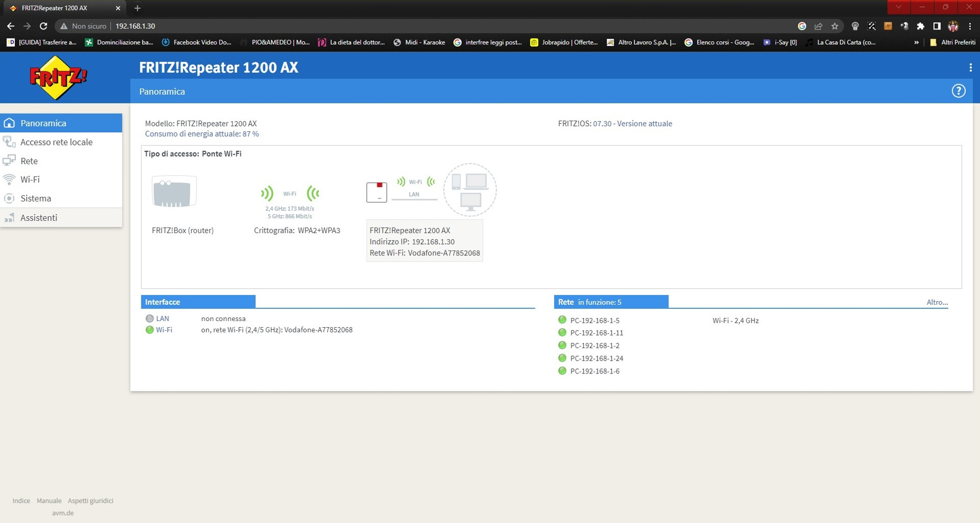Click the Assistenti sidebar icon
The width and height of the screenshot is (980, 523).
9,218
